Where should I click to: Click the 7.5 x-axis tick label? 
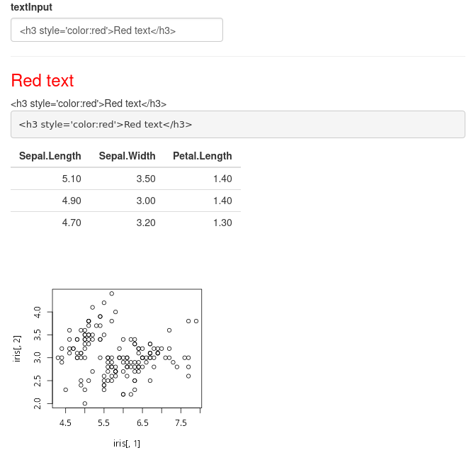point(181,423)
